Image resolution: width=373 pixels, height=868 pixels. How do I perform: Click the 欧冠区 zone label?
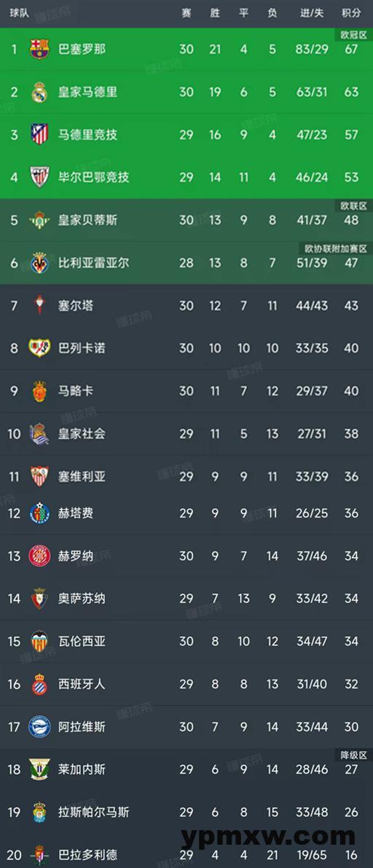click(353, 35)
